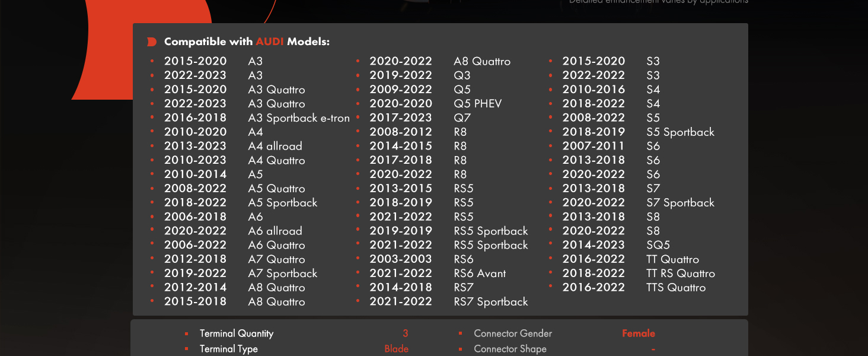Select the 'A3 Sportback e-tron' model text
Image resolution: width=868 pixels, height=356 pixels.
[x=299, y=118]
